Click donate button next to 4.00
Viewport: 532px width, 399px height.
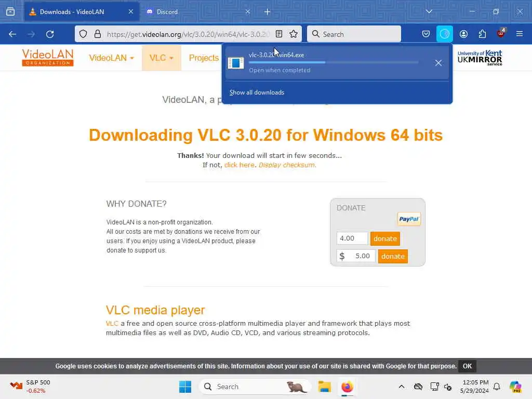click(x=385, y=238)
